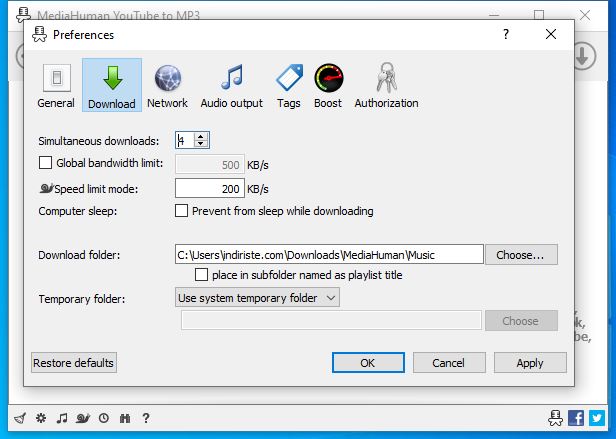Viewport: 616px width, 439px height.
Task: Click the music note icon in bottom toolbar
Action: pos(62,418)
